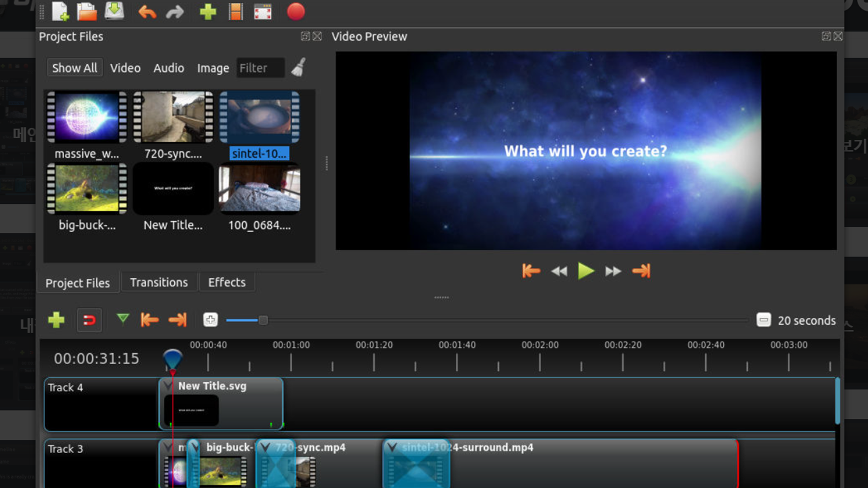
Task: Add a new track to the timeline
Action: (57, 320)
